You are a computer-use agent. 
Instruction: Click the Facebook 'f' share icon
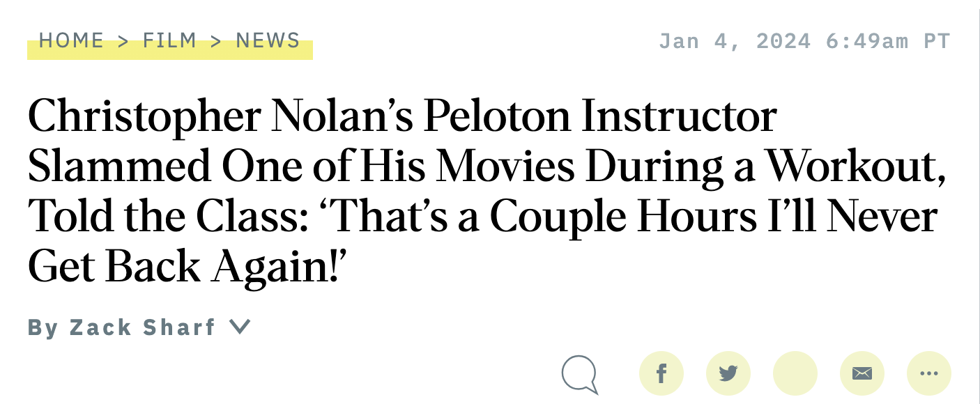[661, 373]
